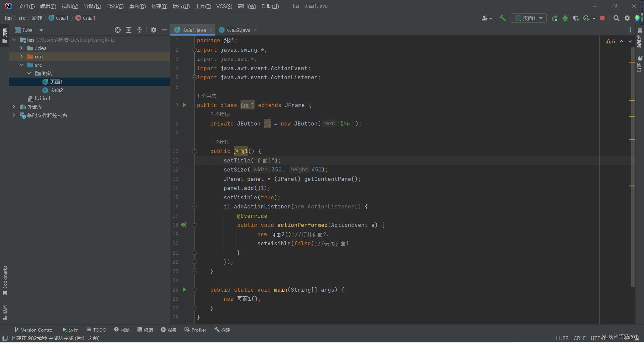Fold the 页面1 constructor on line 10
Image resolution: width=644 pixels, height=343 pixels.
(x=195, y=151)
